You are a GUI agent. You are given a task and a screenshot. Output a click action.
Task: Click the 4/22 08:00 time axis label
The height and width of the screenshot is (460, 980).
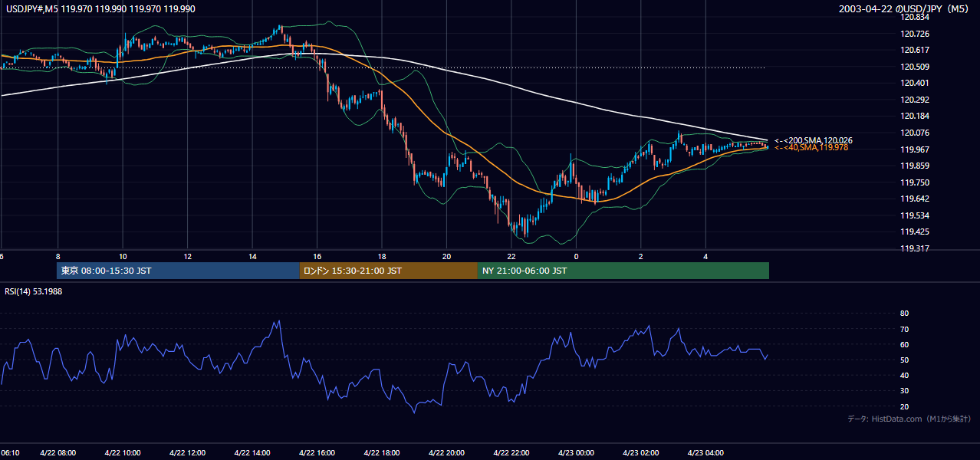coord(58,453)
